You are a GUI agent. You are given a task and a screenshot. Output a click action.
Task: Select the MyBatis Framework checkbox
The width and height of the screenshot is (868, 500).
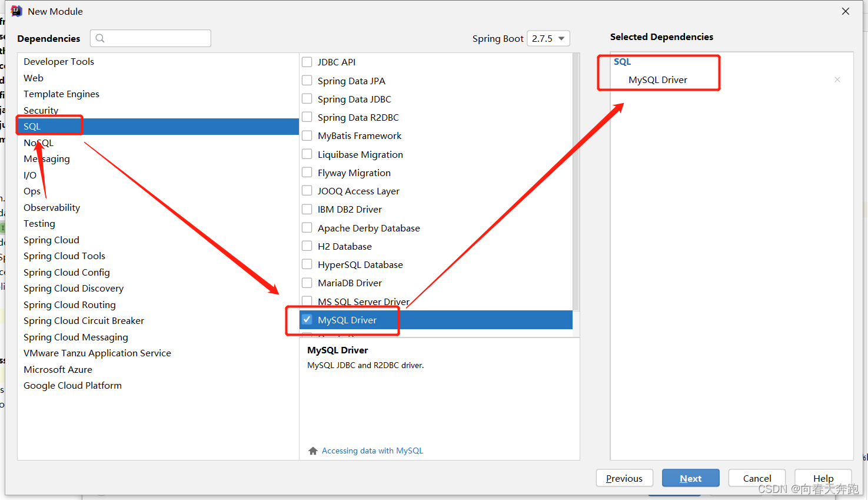click(307, 135)
